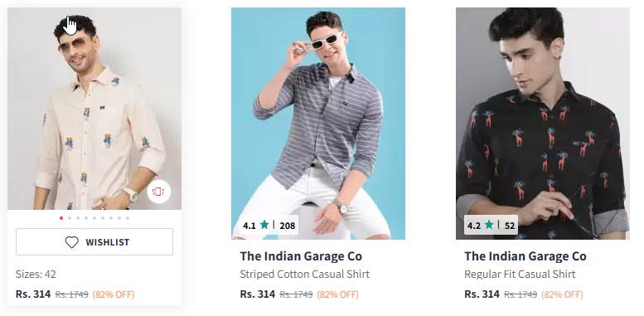Select the active pink carousel dot
Screen dimensions: 644x316
(x=61, y=218)
